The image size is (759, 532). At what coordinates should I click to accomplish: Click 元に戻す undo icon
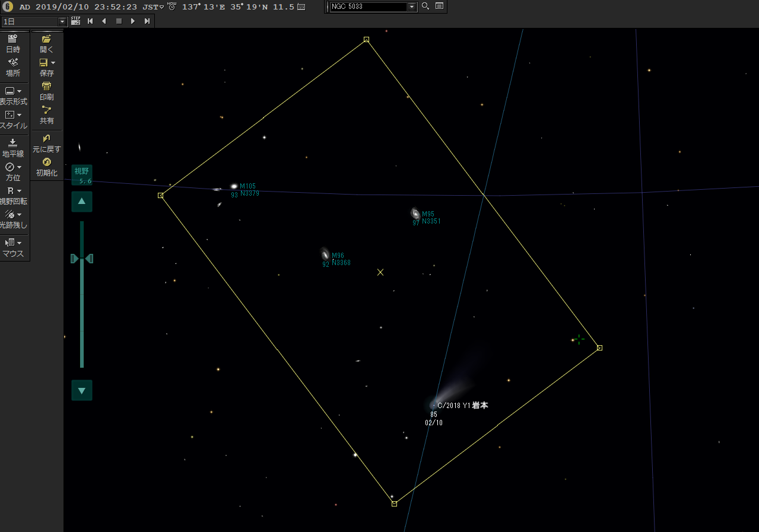click(46, 138)
